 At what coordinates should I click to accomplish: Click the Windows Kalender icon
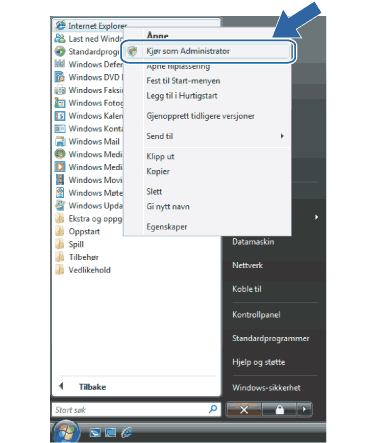coord(60,116)
